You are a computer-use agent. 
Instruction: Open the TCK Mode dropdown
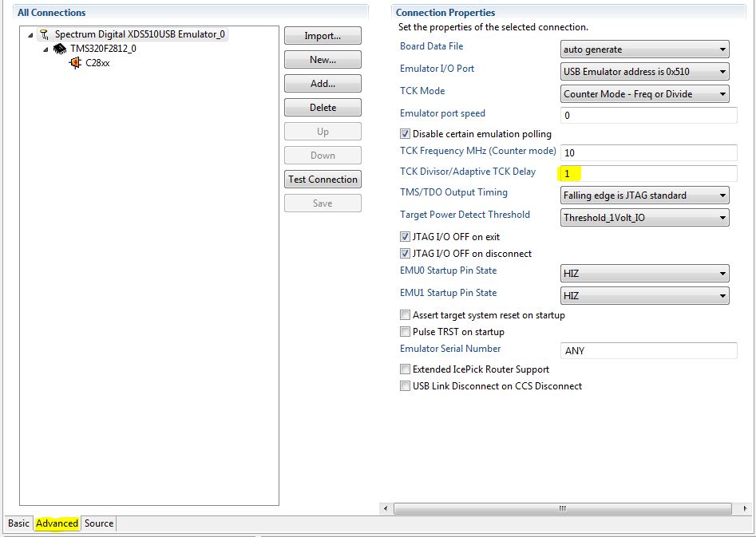click(x=723, y=93)
